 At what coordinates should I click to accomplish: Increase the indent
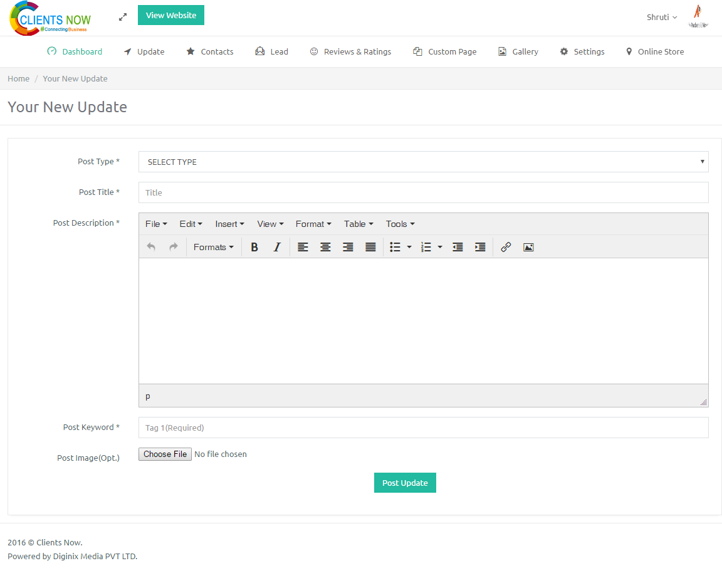[x=480, y=247]
